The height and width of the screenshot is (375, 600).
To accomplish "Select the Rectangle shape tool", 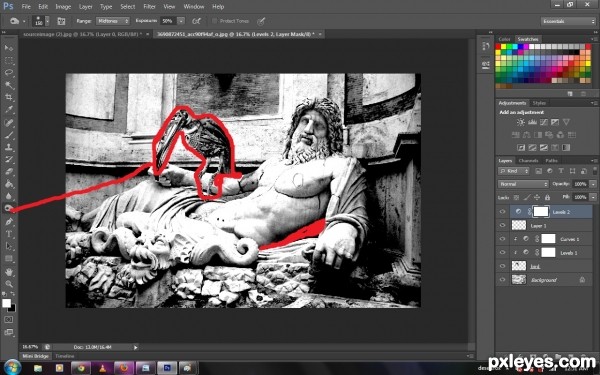I will point(8,259).
